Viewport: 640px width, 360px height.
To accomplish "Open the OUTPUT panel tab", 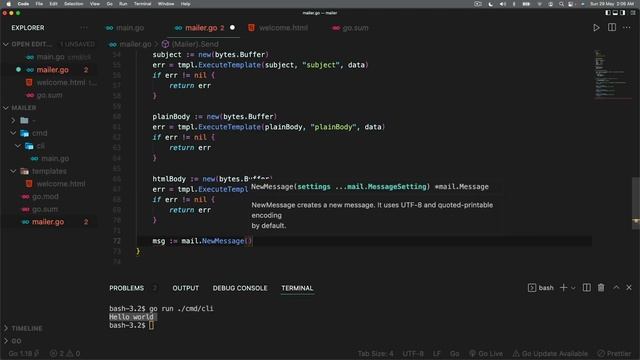I will (x=185, y=288).
